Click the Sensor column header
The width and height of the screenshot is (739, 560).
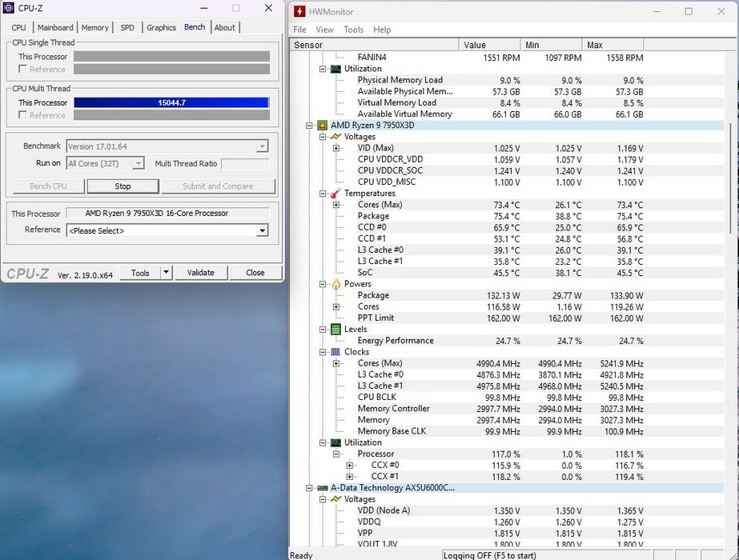[x=374, y=46]
